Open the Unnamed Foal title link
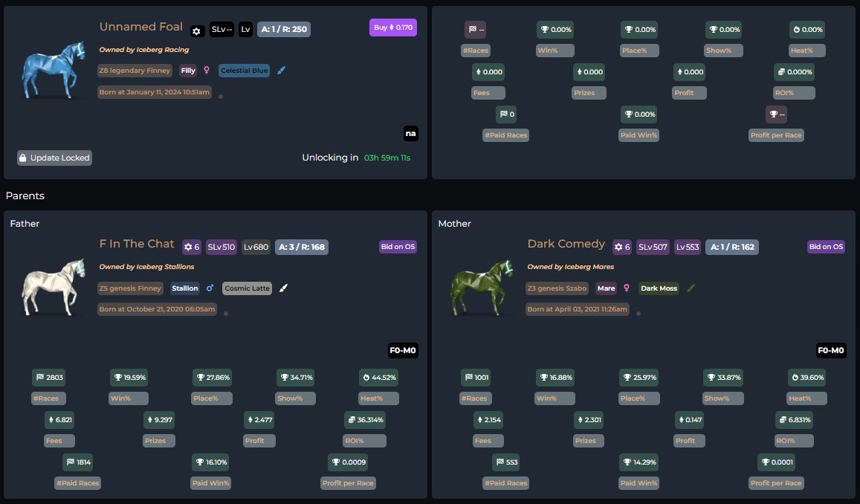The height and width of the screenshot is (504, 860). [141, 27]
